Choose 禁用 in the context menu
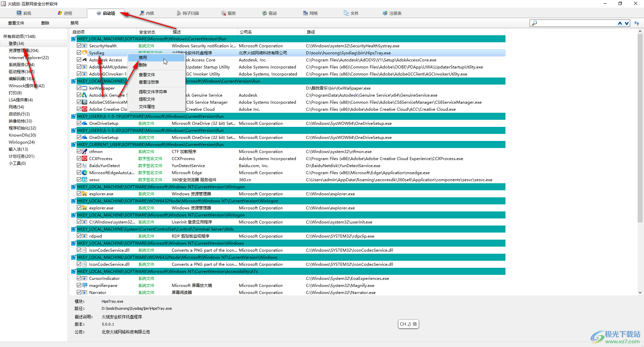The width and height of the screenshot is (644, 347). (156, 58)
